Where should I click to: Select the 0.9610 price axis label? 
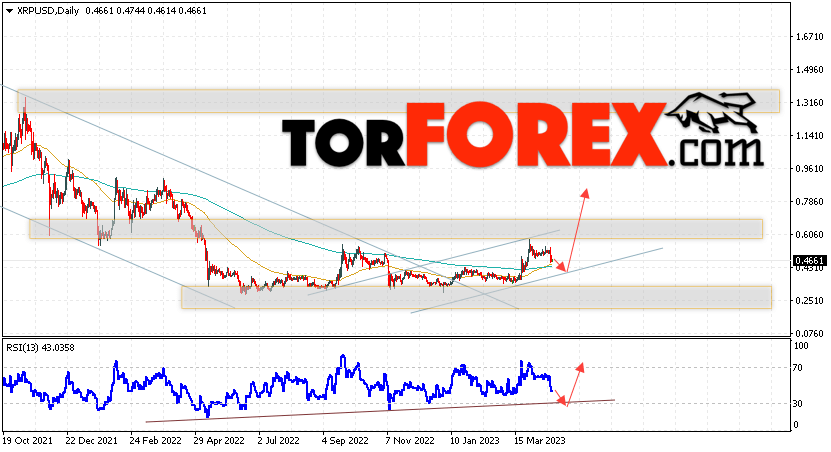click(809, 169)
